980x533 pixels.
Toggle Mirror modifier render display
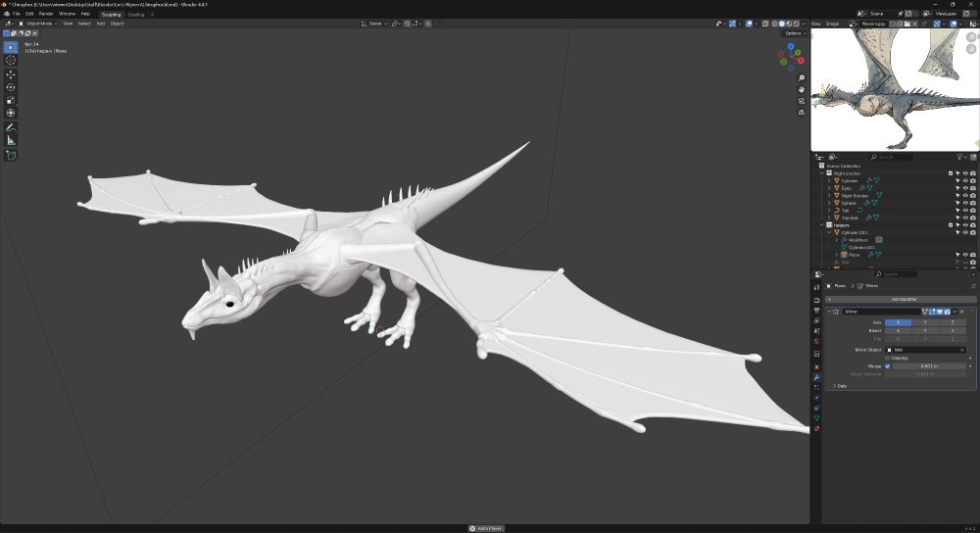tap(947, 312)
